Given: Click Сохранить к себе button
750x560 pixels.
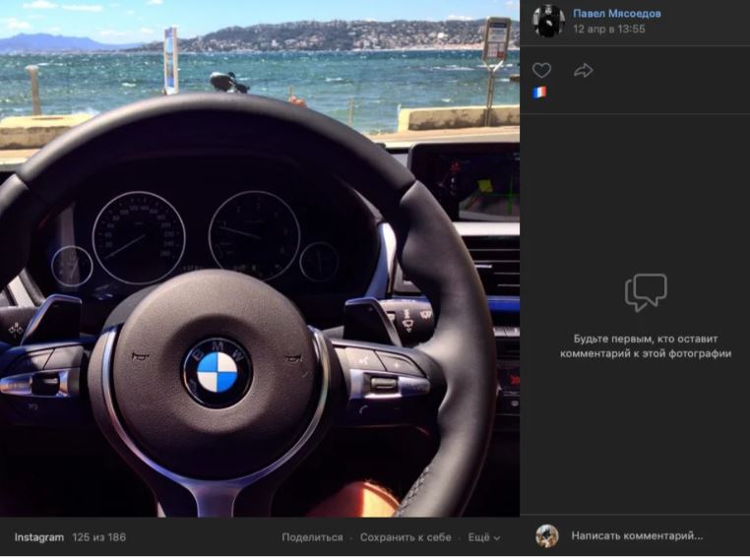Looking at the screenshot, I should [406, 537].
